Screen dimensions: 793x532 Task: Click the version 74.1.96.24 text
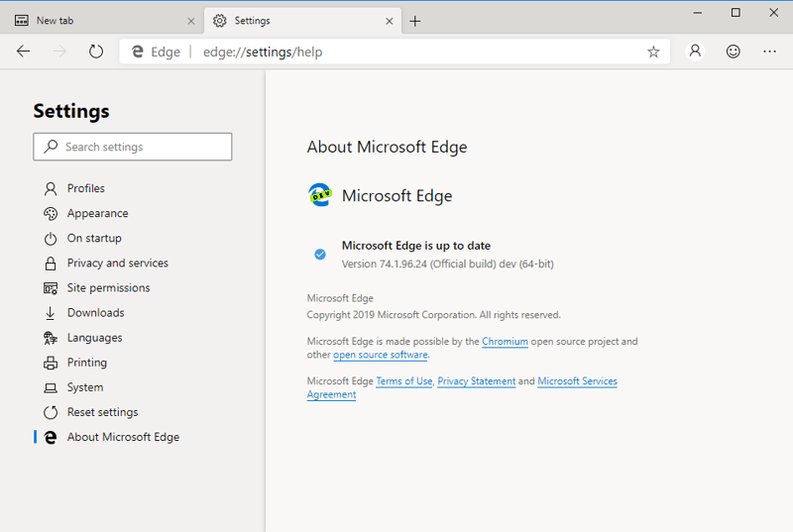click(448, 264)
